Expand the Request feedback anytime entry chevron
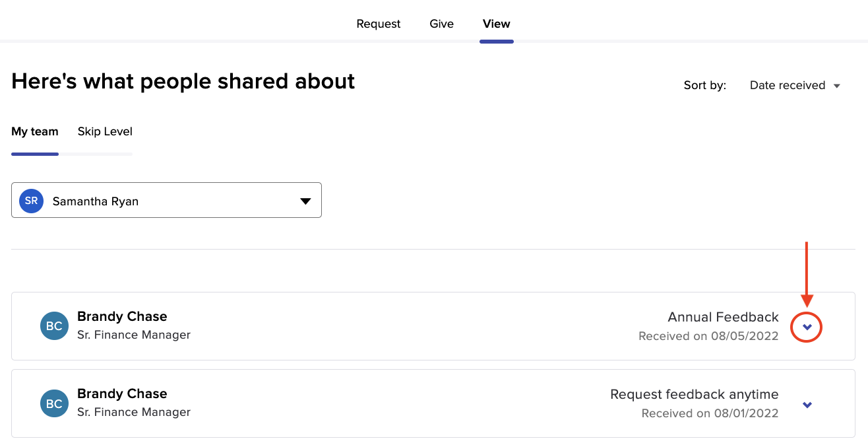Image resolution: width=868 pixels, height=445 pixels. [x=807, y=405]
